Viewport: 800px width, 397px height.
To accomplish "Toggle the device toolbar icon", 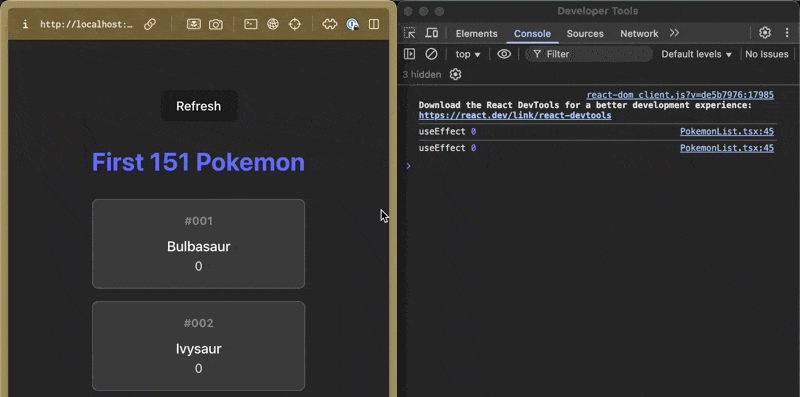I will (432, 33).
